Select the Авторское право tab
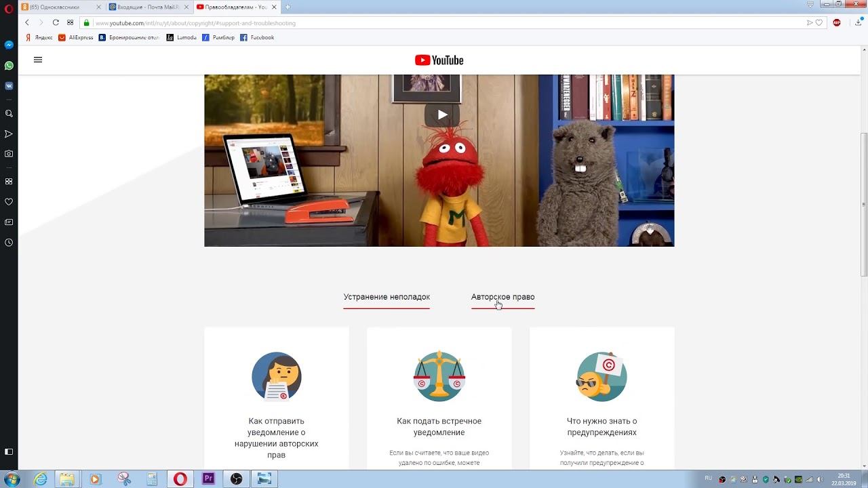Image resolution: width=868 pixels, height=488 pixels. point(503,298)
